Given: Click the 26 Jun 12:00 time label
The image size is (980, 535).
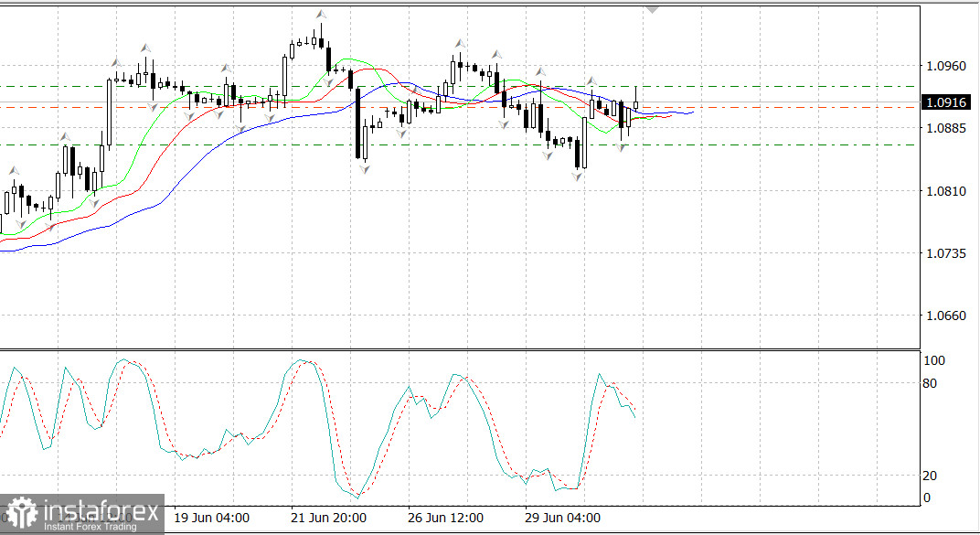Looking at the screenshot, I should click(445, 518).
